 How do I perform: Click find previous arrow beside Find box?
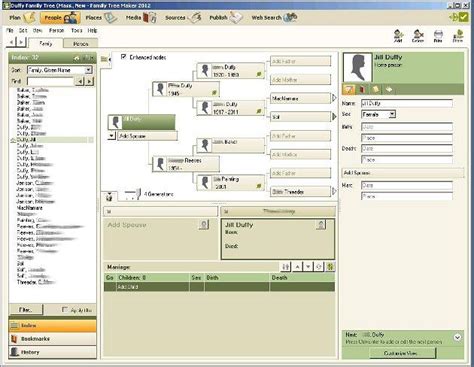pyautogui.click(x=79, y=81)
